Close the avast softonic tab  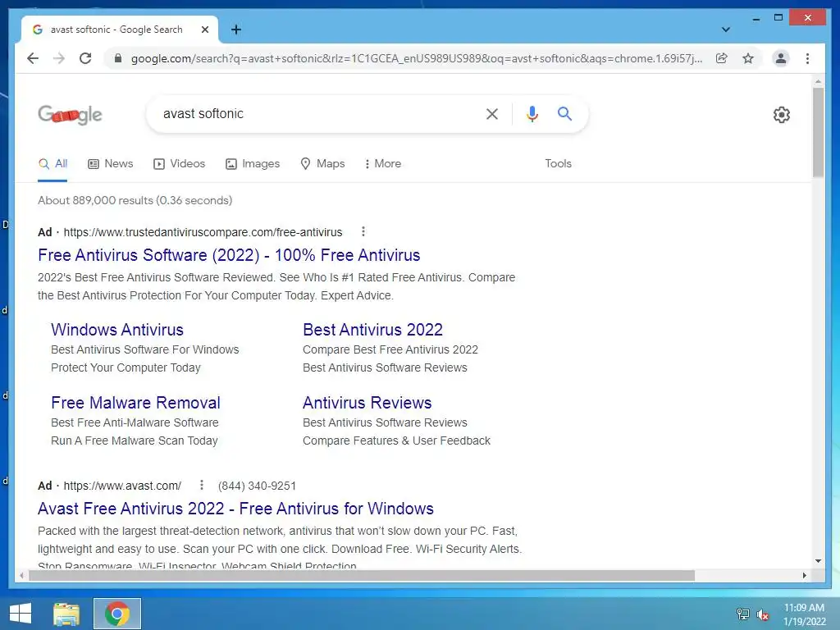(x=204, y=30)
